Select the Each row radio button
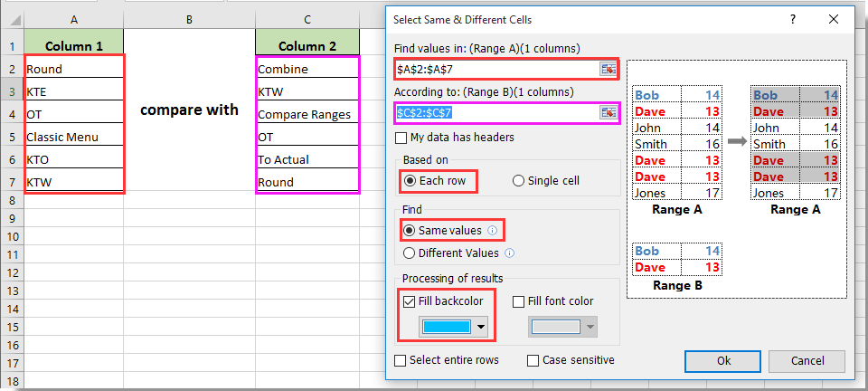 (x=410, y=181)
